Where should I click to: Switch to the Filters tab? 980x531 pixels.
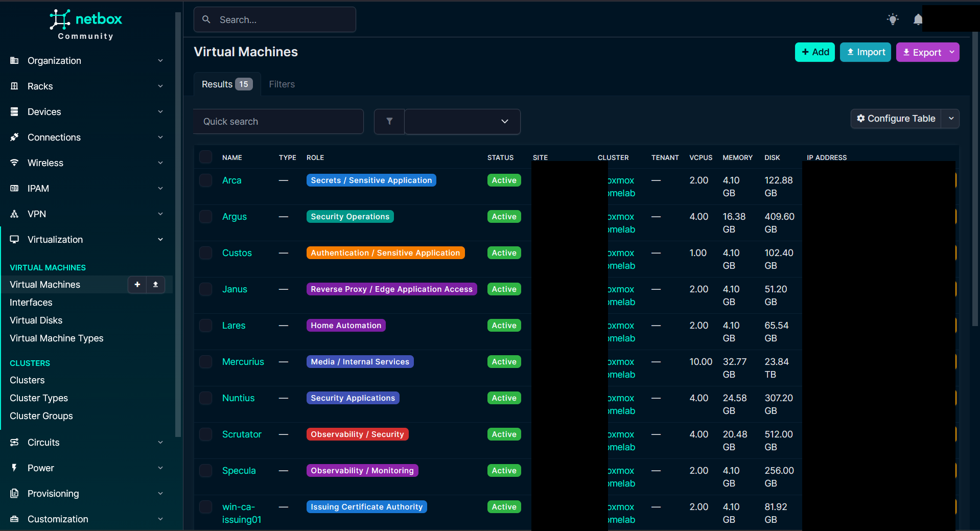[x=282, y=84]
